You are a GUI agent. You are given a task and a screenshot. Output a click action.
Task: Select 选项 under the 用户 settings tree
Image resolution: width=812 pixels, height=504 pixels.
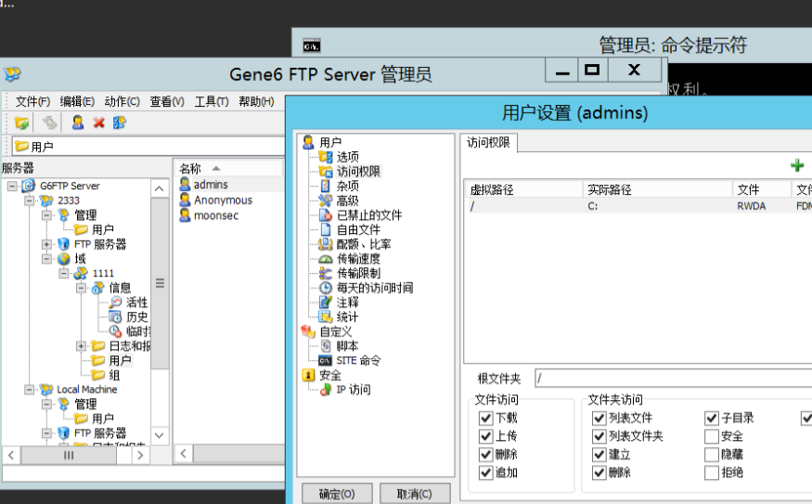347,157
